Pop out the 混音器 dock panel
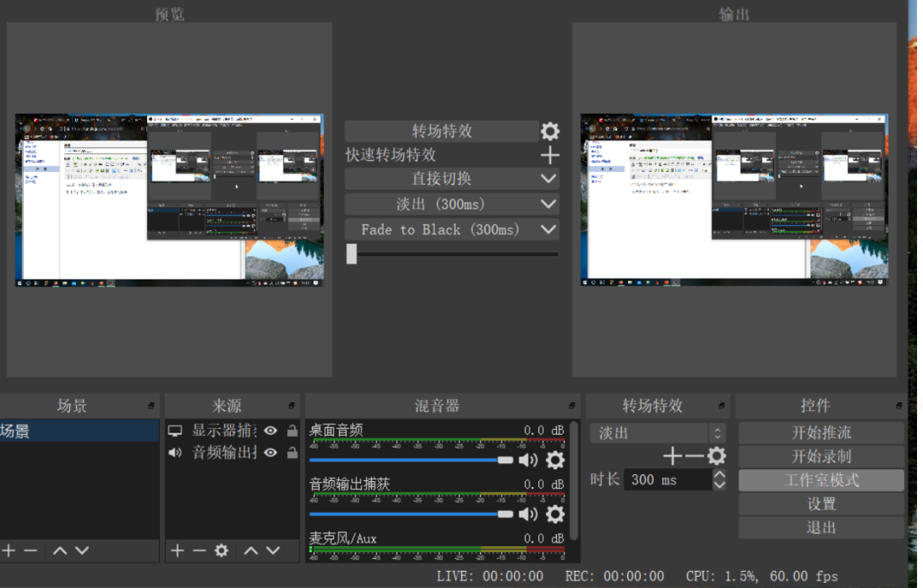Image resolution: width=923 pixels, height=588 pixels. click(572, 406)
